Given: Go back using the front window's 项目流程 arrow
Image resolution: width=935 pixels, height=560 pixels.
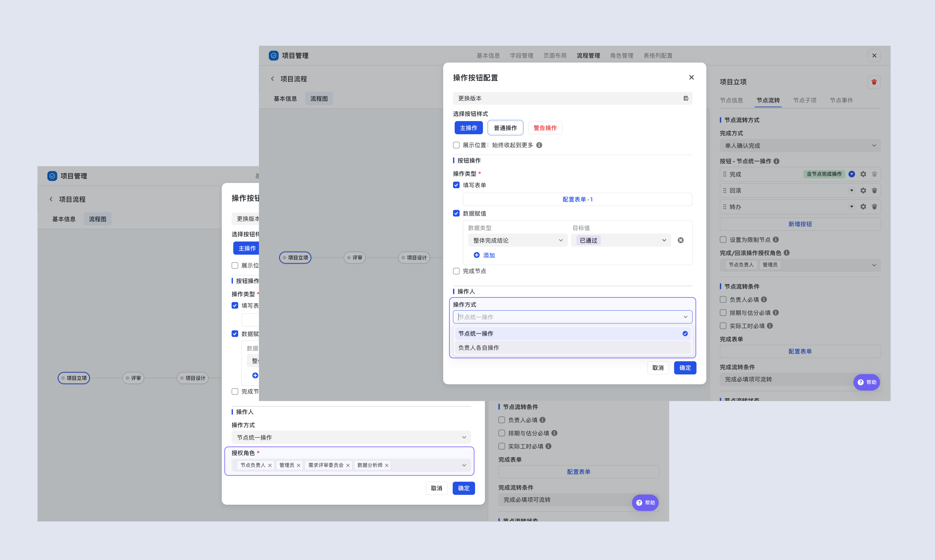Looking at the screenshot, I should pyautogui.click(x=272, y=79).
